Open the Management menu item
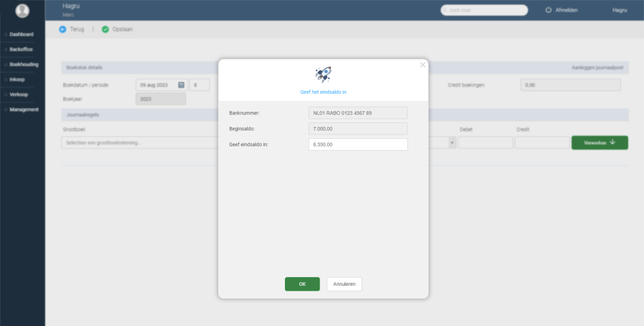This screenshot has height=326, width=644. (x=24, y=109)
